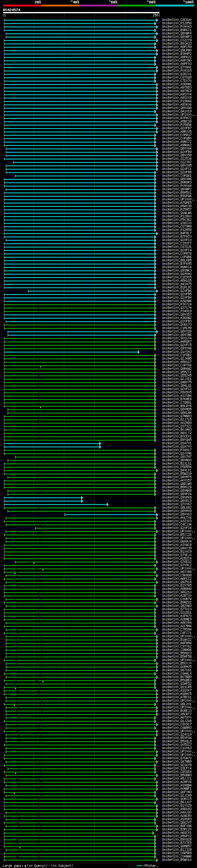
Task: Click the cyan ~100% identity legend segment
Action: click(x=175, y=6)
